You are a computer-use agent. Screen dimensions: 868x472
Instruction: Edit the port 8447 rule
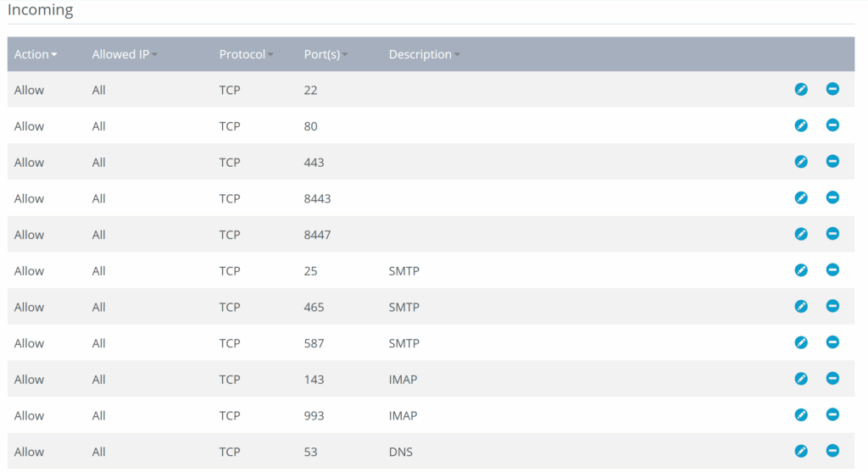click(x=801, y=234)
